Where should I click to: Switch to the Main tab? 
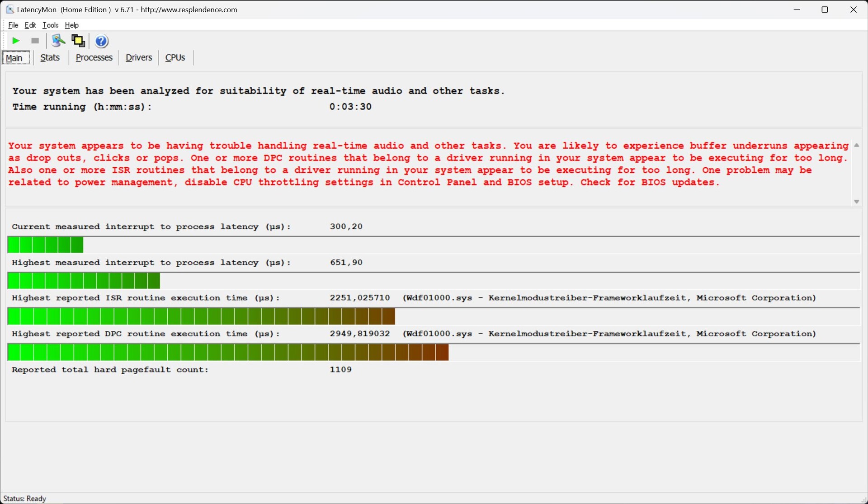[14, 58]
